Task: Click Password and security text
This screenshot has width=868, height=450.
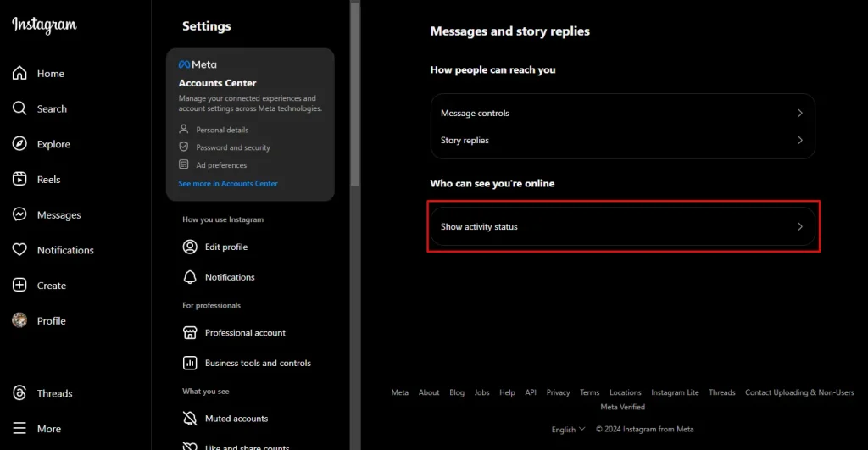Action: pos(233,147)
